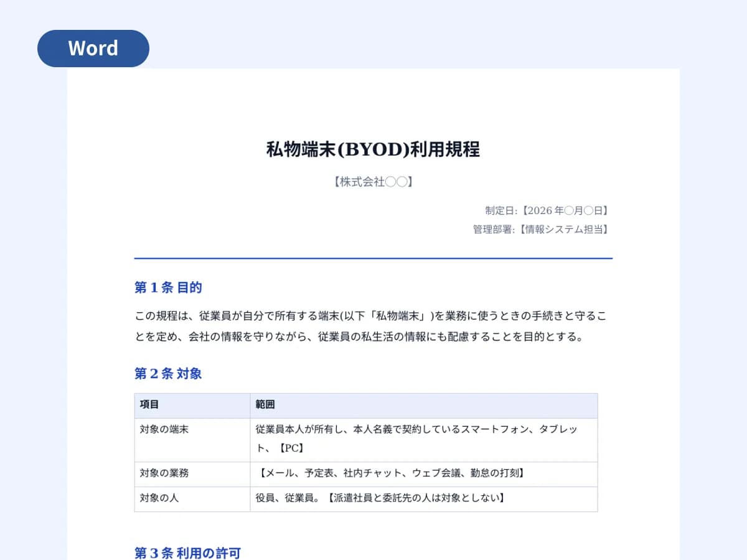
Task: Click the table header cell 範囲
Action: click(x=424, y=406)
